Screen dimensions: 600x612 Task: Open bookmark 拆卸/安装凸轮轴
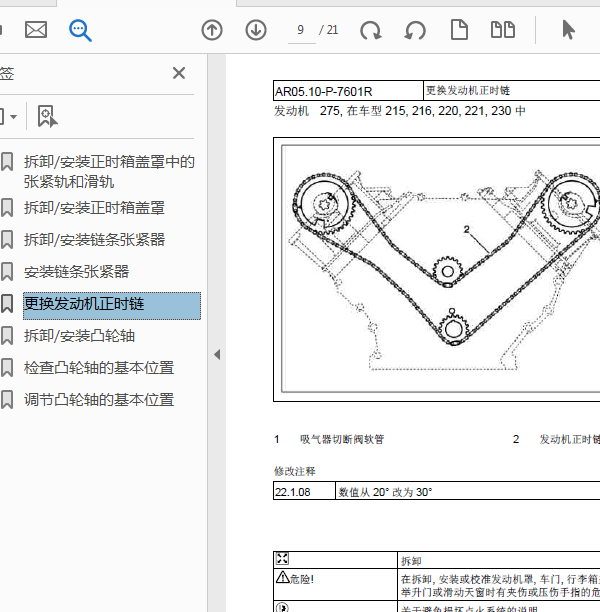[x=79, y=336]
